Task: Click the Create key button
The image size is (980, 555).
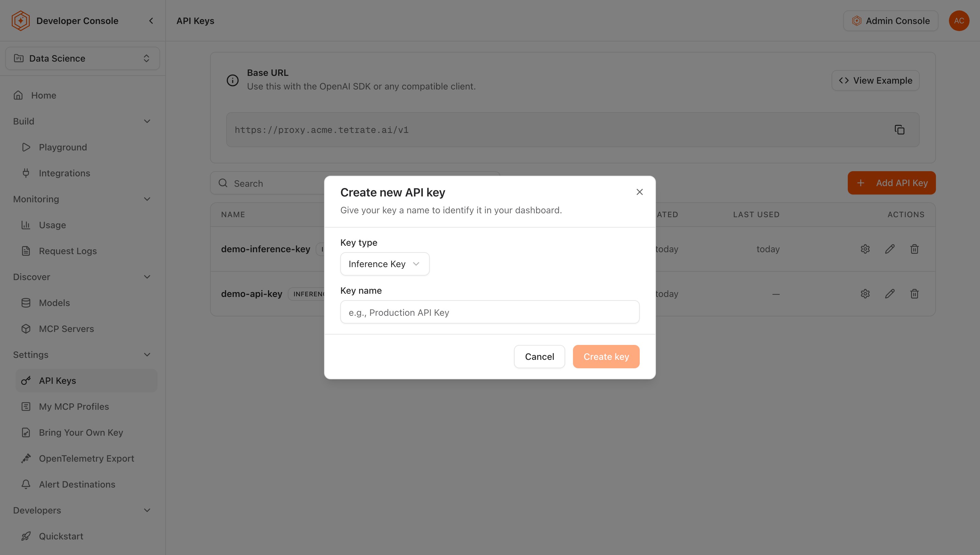Action: (x=606, y=356)
